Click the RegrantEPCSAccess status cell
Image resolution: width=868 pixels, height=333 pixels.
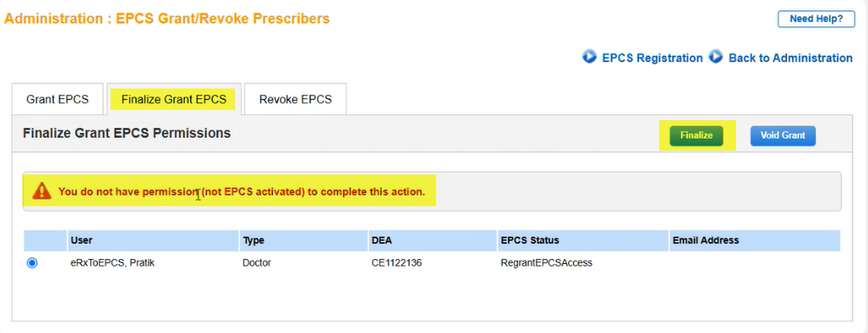pos(546,263)
